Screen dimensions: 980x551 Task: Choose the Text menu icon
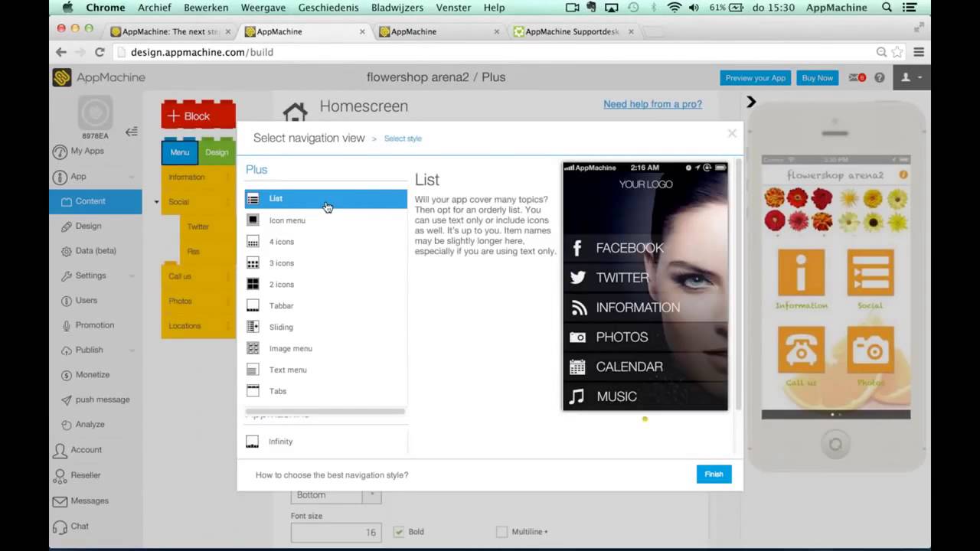click(253, 370)
